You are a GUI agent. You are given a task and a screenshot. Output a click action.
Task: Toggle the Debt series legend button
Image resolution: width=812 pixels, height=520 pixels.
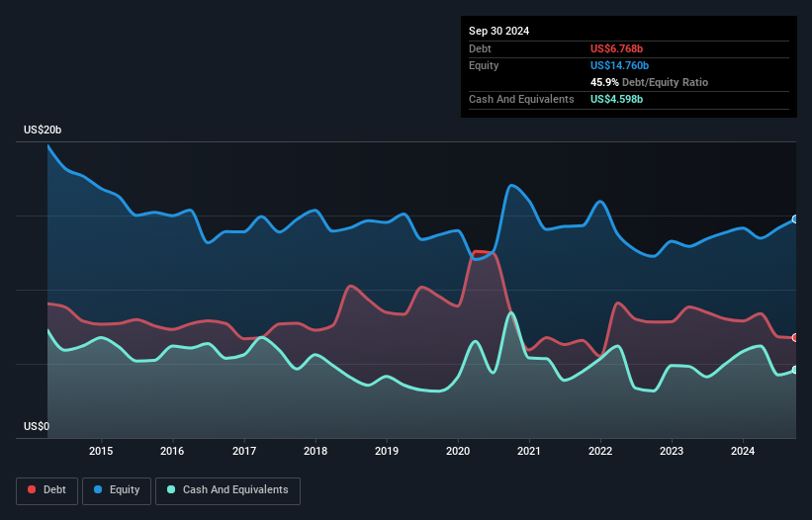click(46, 490)
